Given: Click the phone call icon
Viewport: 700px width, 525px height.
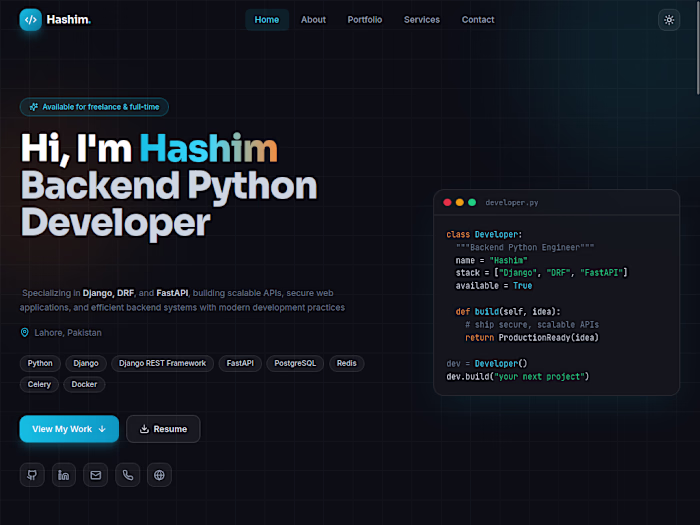Looking at the screenshot, I should 128,475.
